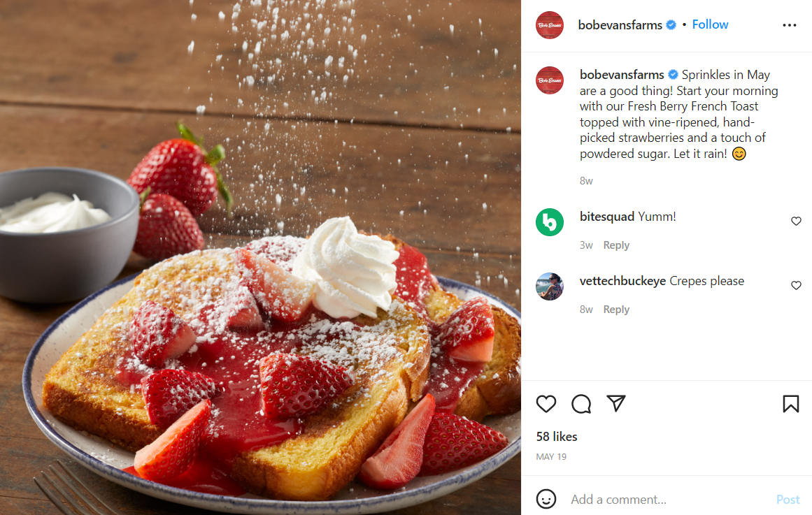Open vettechbuckeye's profile avatar

coord(550,286)
